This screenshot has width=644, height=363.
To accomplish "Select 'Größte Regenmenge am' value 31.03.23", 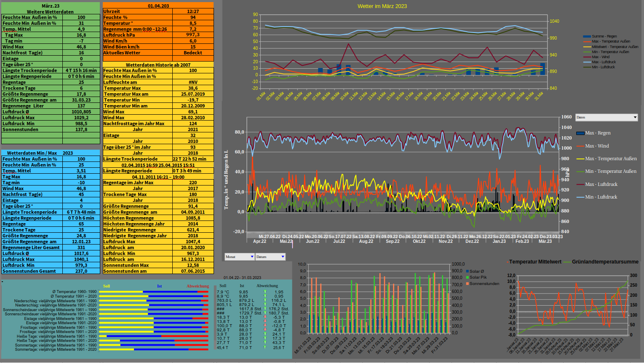I will pyautogui.click(x=81, y=100).
